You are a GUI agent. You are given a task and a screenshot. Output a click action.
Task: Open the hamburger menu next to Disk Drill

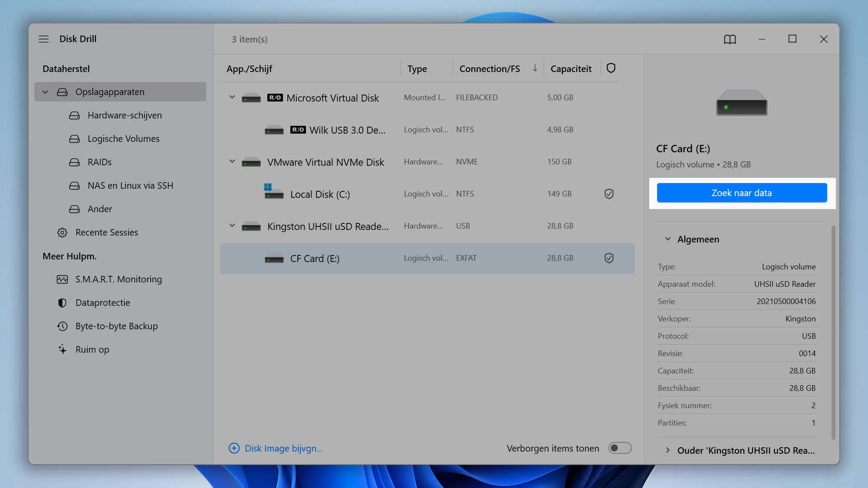[43, 39]
